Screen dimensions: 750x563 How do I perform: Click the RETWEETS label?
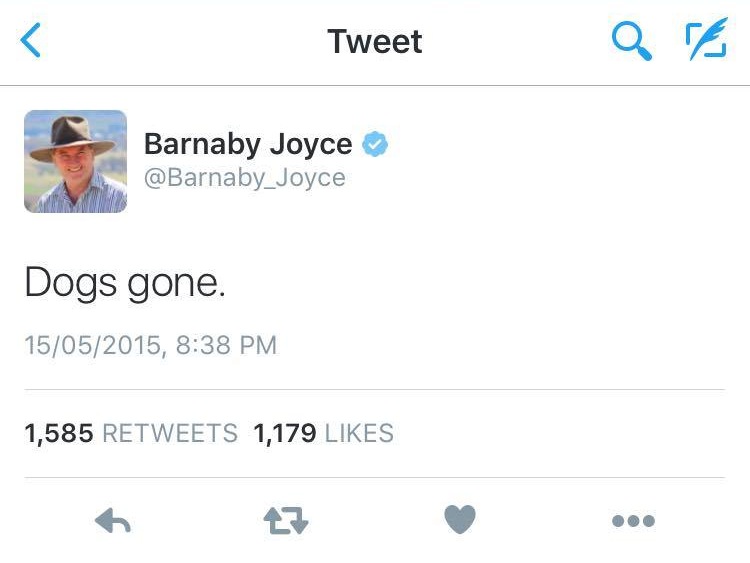170,433
